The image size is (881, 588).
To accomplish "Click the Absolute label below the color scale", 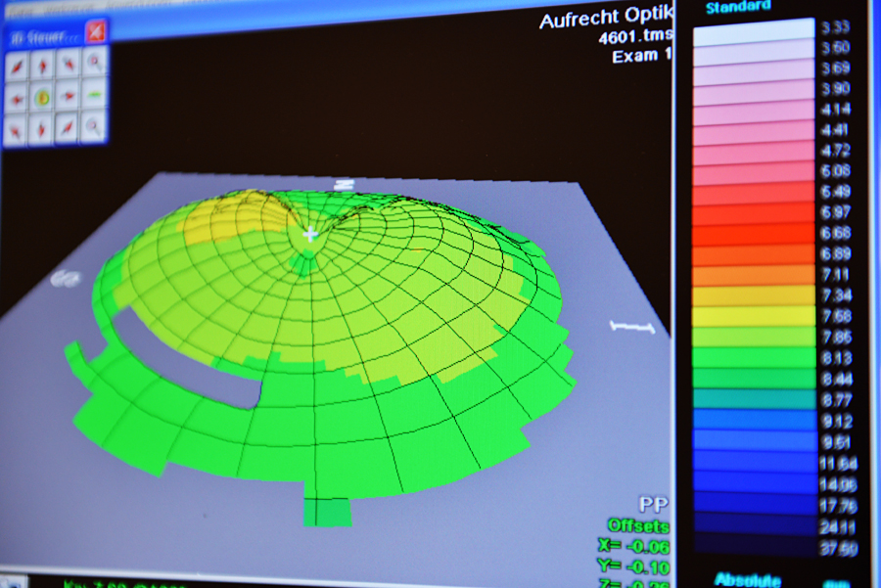I will pyautogui.click(x=748, y=579).
